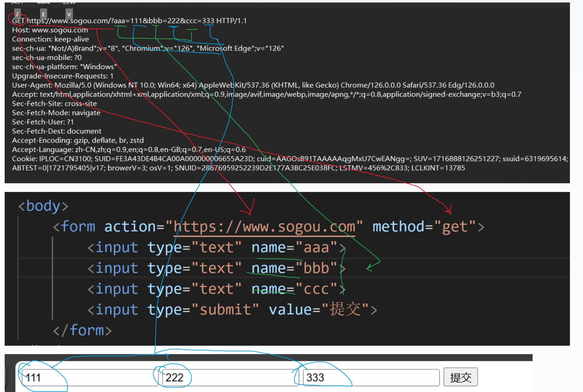Click the 提交 submit button

[x=460, y=377]
